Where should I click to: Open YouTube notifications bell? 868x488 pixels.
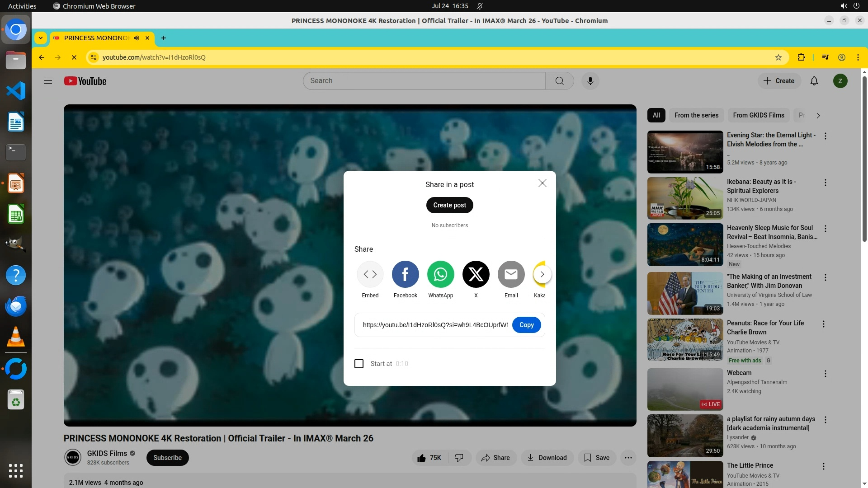pyautogui.click(x=814, y=81)
